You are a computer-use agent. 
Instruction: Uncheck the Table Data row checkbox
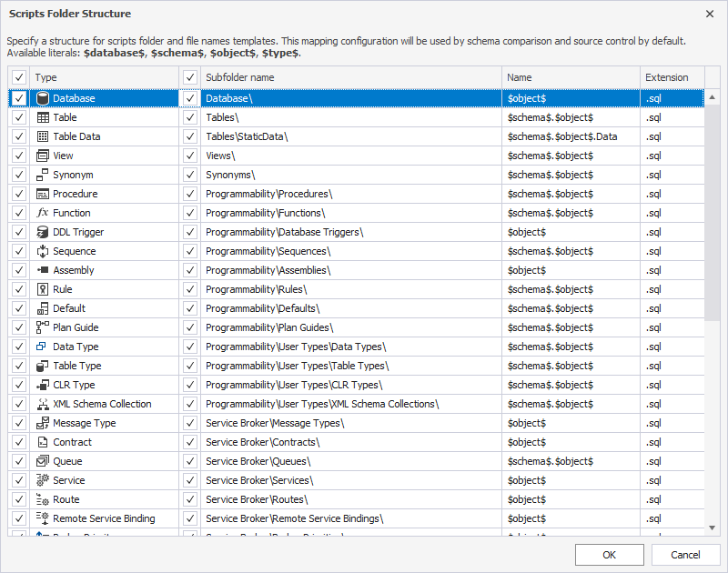point(19,136)
